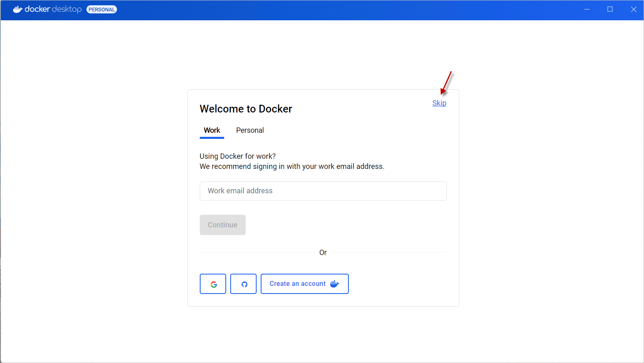Image resolution: width=644 pixels, height=363 pixels.
Task: Click the Skip link
Action: pos(439,103)
